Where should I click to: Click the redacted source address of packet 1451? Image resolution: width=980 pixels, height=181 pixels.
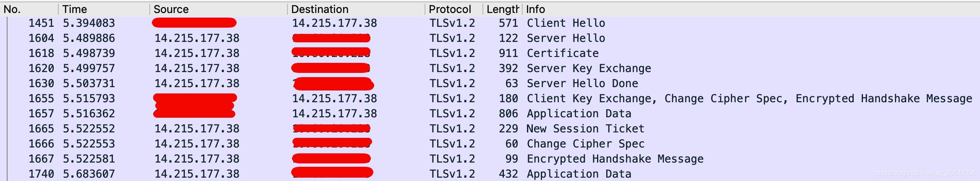(194, 23)
